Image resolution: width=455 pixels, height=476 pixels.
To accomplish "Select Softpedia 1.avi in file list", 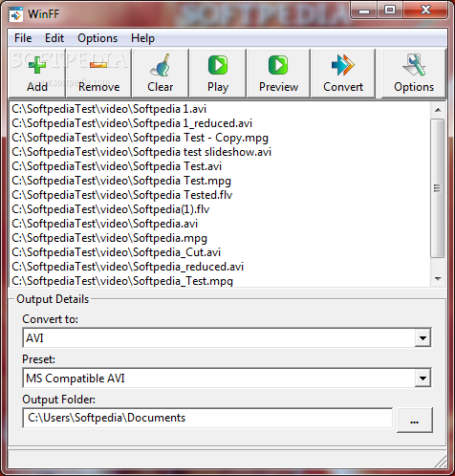I will (x=109, y=109).
